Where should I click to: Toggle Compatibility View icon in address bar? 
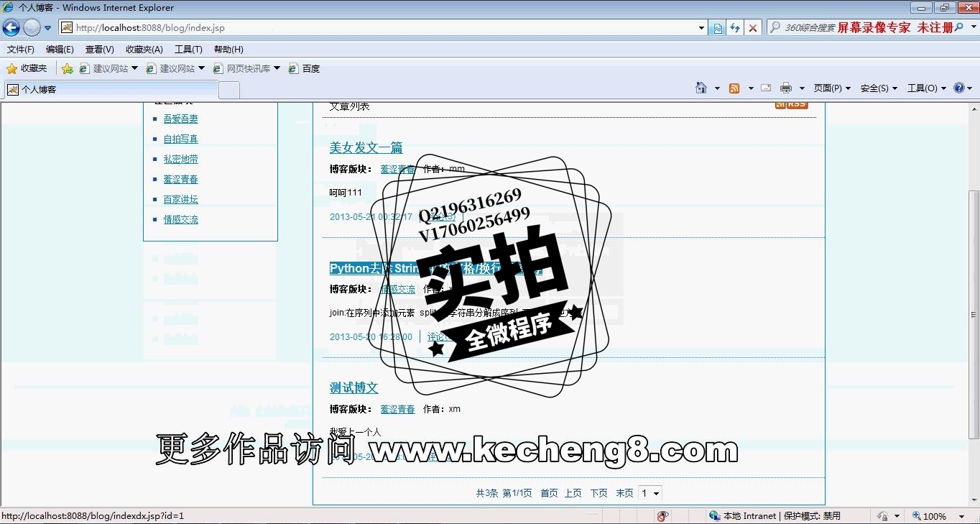[x=717, y=28]
